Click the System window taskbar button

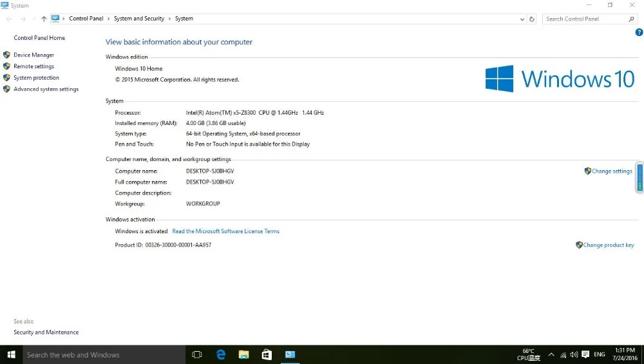tap(290, 354)
